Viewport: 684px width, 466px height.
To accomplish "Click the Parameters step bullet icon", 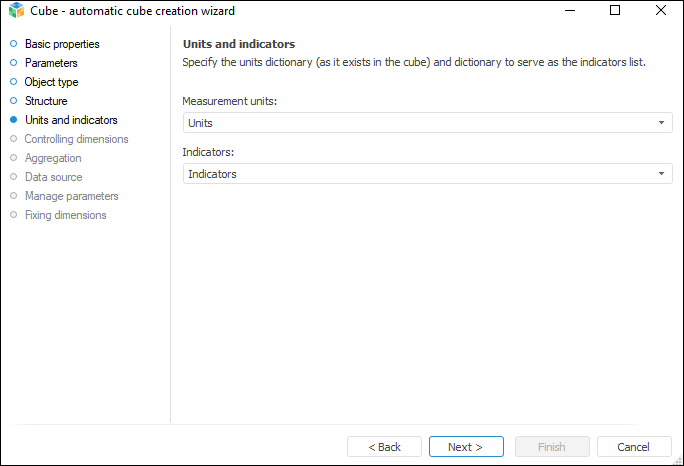I will click(x=13, y=63).
